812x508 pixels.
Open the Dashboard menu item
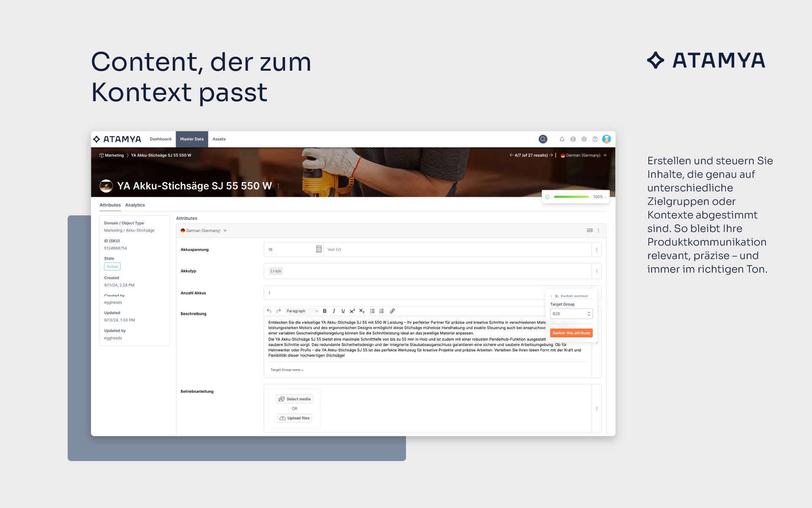click(x=160, y=139)
